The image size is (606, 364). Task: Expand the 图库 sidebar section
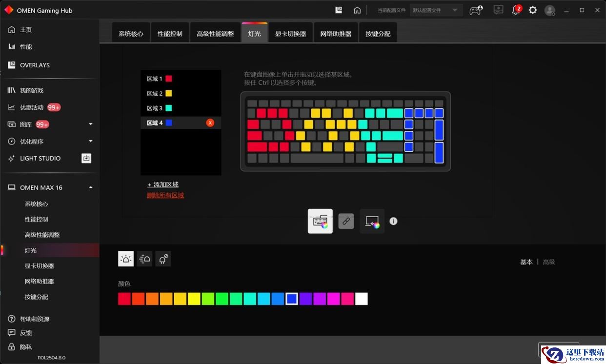click(x=90, y=124)
